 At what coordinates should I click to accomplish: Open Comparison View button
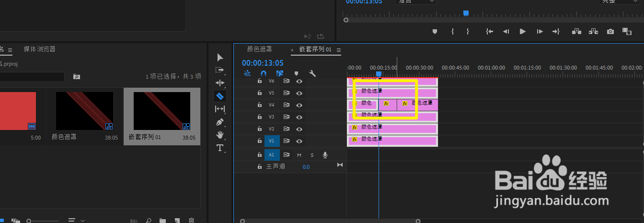(x=627, y=31)
